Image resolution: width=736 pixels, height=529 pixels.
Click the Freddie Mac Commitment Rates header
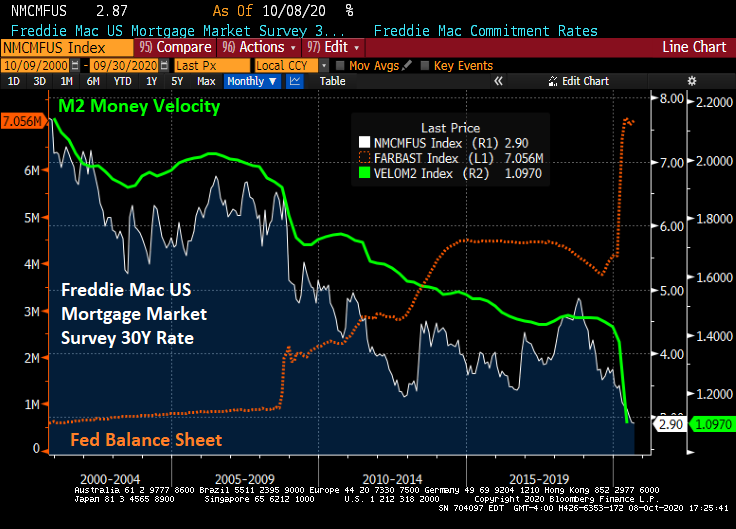(x=485, y=31)
